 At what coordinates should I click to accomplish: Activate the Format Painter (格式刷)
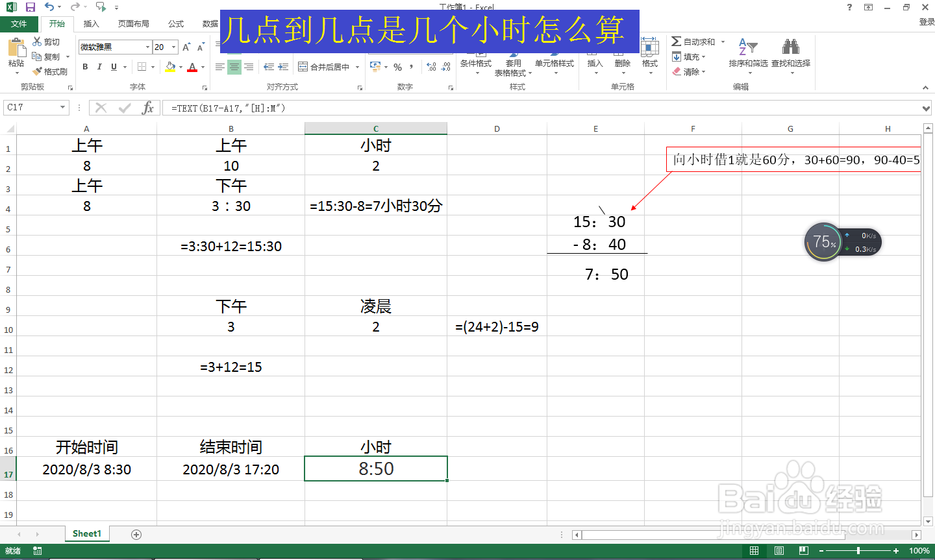(51, 71)
